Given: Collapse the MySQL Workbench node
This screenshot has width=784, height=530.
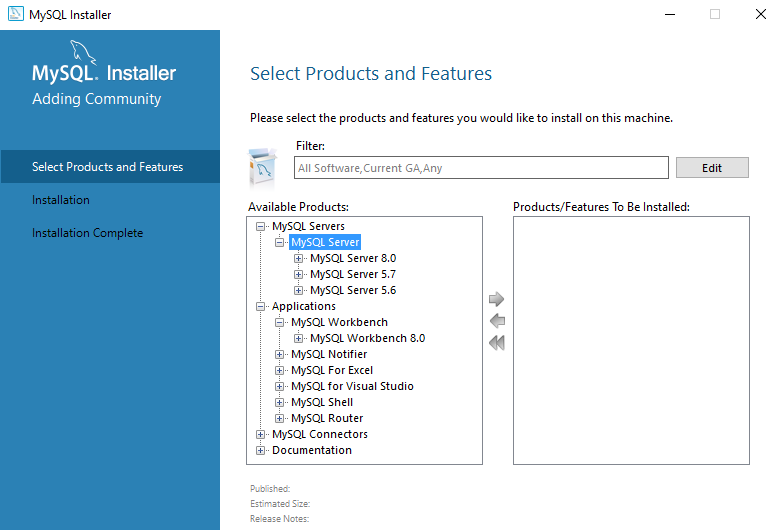Looking at the screenshot, I should pos(280,322).
